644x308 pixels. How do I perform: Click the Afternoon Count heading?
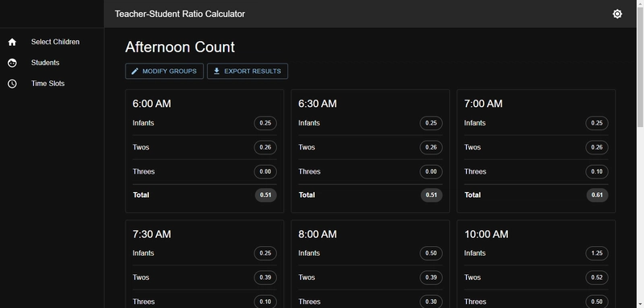click(x=180, y=47)
